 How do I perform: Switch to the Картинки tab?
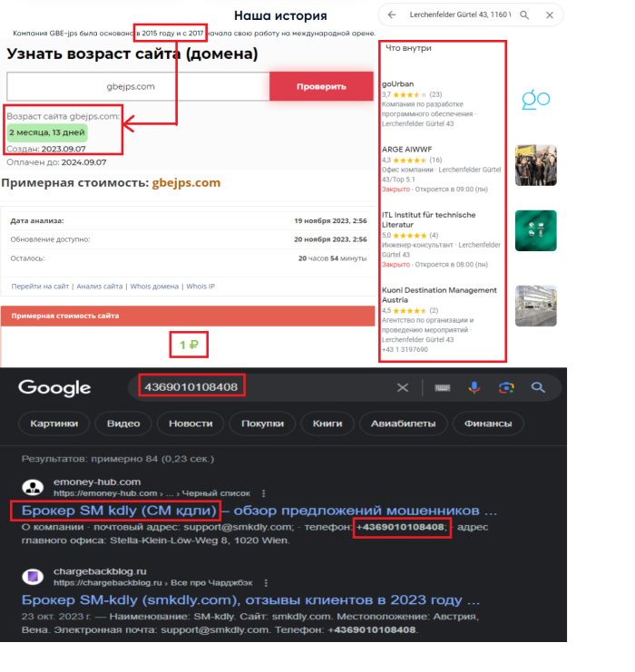(x=54, y=424)
